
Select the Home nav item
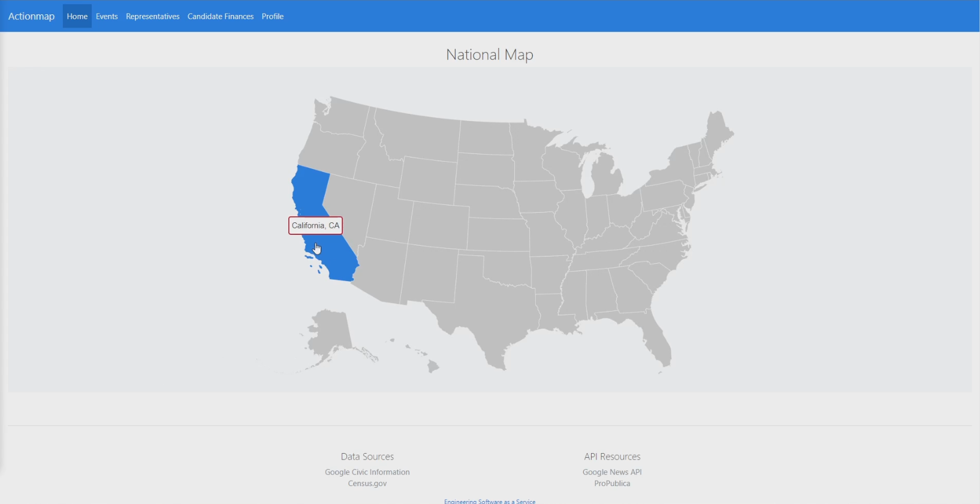tap(77, 16)
